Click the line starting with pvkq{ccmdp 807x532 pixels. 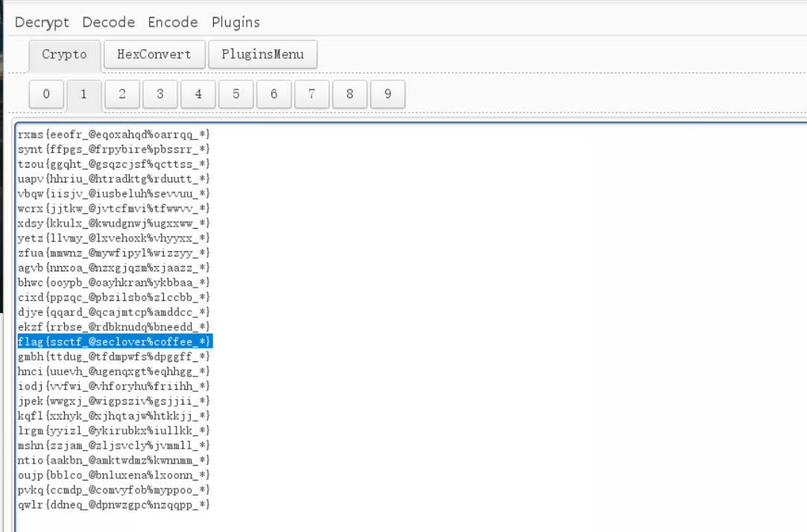(x=114, y=490)
